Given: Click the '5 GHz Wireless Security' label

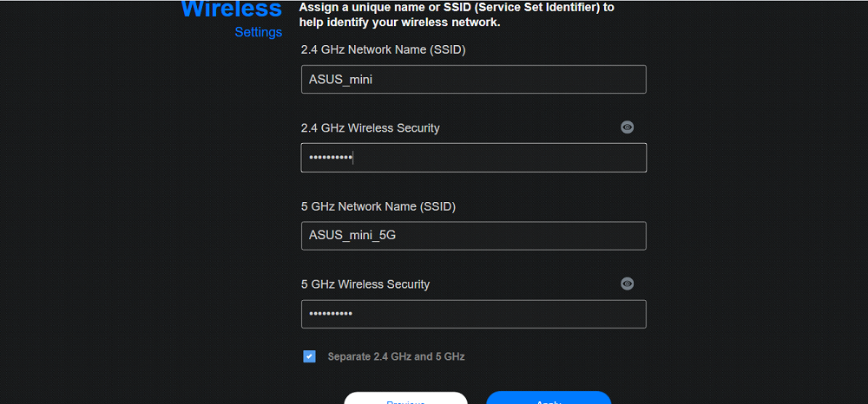Looking at the screenshot, I should (x=365, y=284).
